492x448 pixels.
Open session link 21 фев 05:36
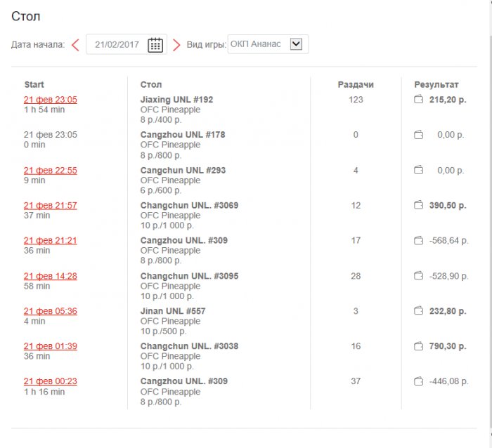[50, 310]
